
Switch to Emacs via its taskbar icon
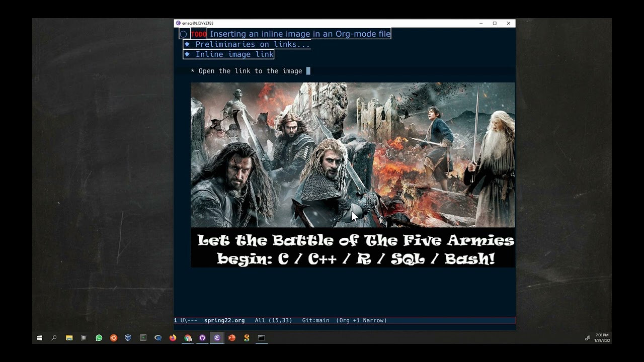(217, 338)
